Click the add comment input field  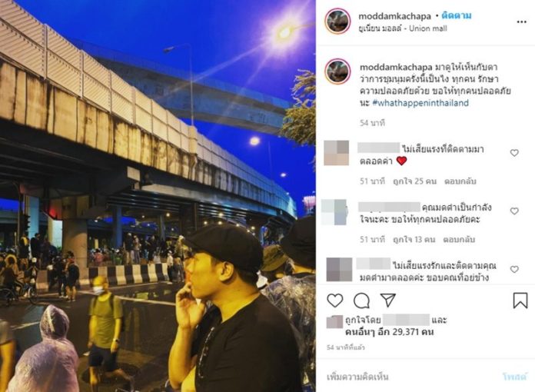tap(410, 377)
